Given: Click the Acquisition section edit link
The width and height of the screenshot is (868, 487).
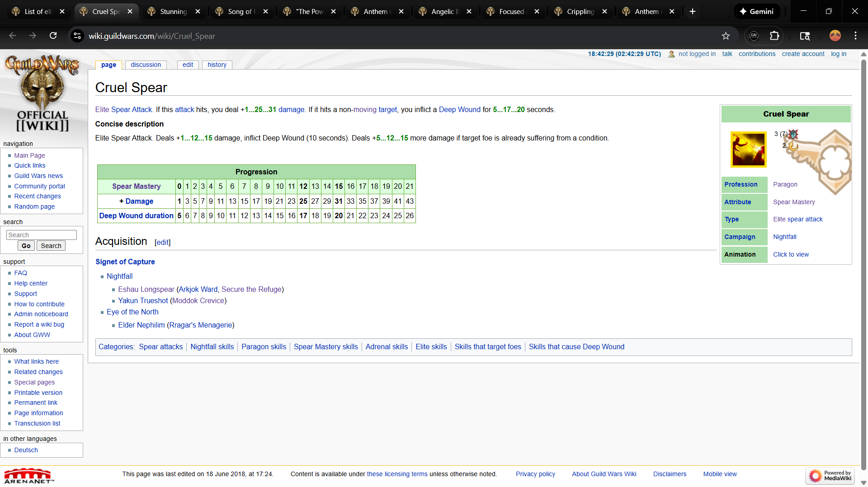Looking at the screenshot, I should pos(162,242).
